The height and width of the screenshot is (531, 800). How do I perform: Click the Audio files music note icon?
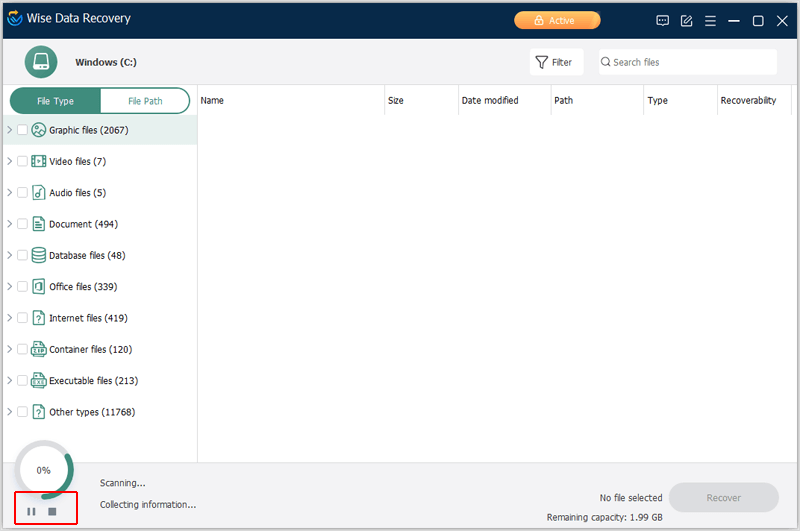[39, 192]
